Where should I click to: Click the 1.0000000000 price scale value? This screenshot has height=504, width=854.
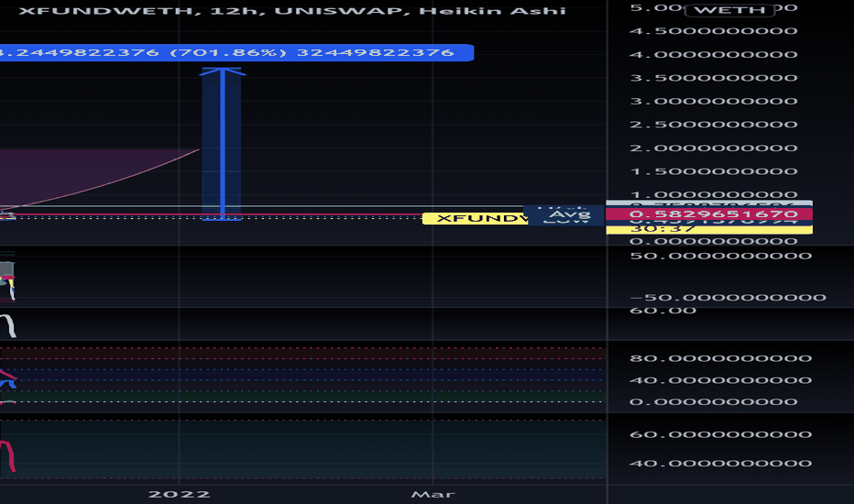click(x=714, y=194)
